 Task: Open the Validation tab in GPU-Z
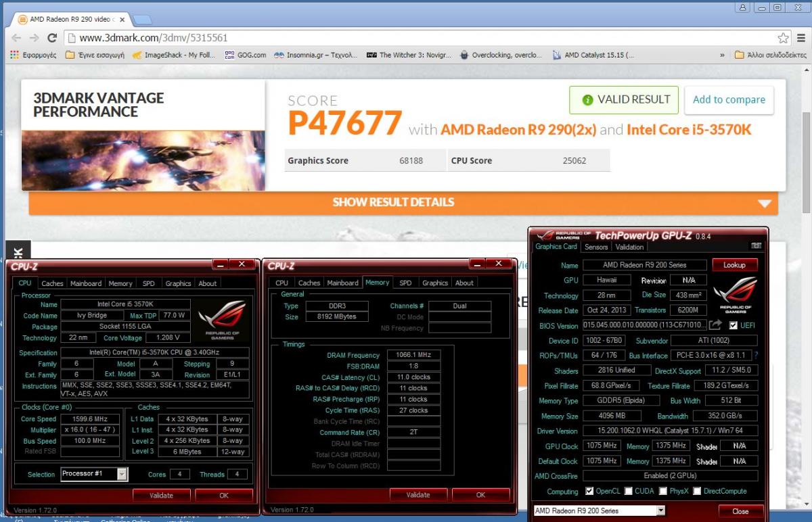[629, 247]
